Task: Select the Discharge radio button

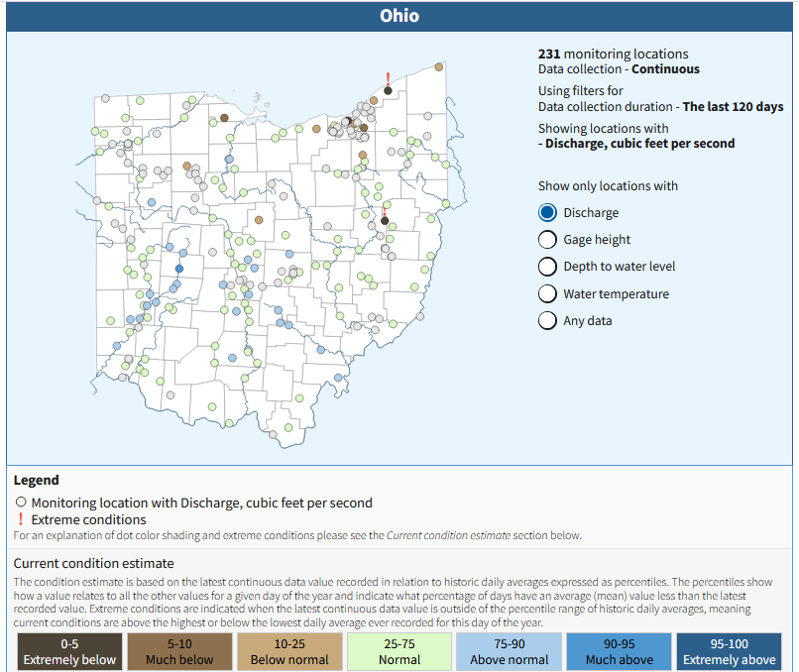Action: (547, 212)
